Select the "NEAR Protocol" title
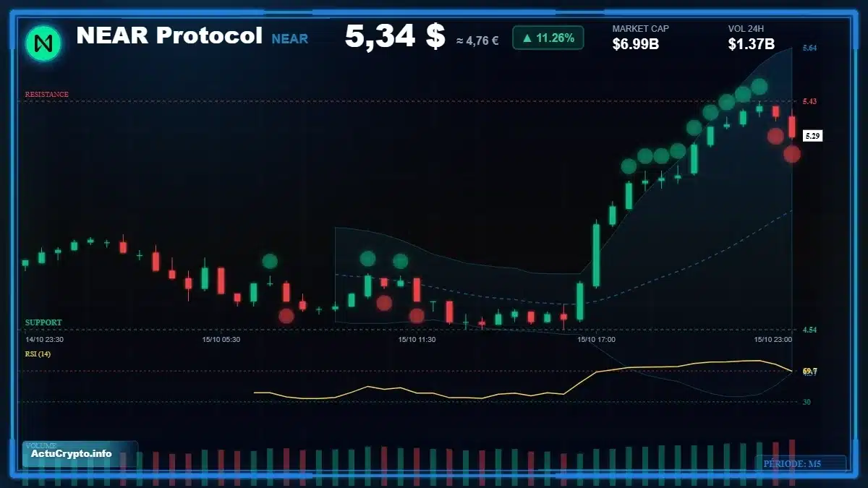This screenshot has height=488, width=868. tap(169, 35)
